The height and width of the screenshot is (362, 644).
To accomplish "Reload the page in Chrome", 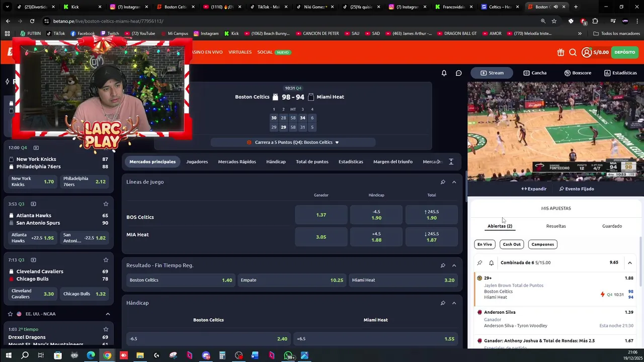I will pyautogui.click(x=32, y=21).
